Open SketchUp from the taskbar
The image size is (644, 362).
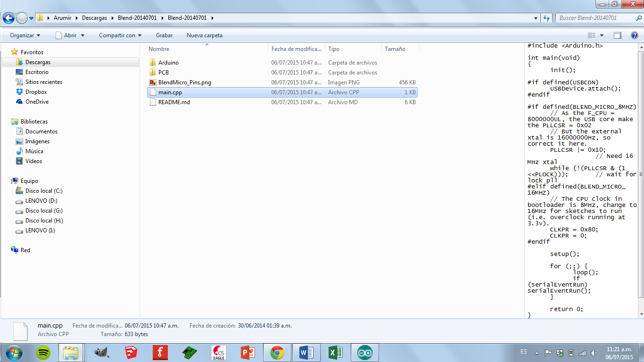(131, 352)
